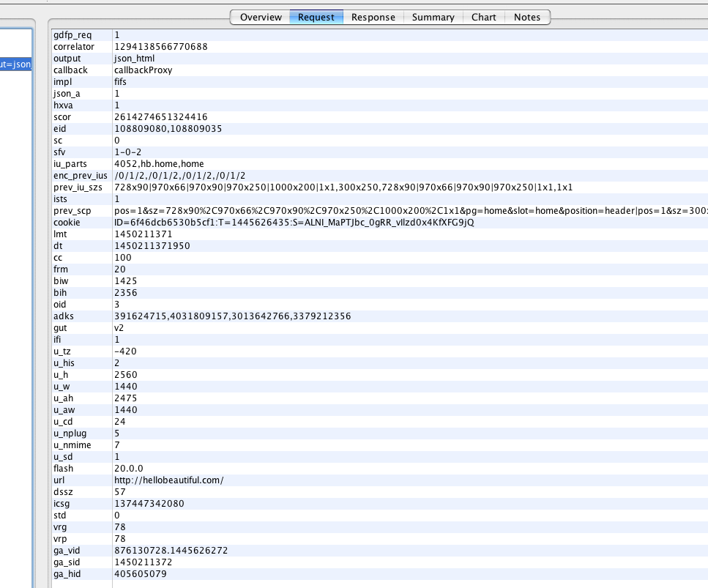
Task: Click the 'u_his' parameter name
Action: pyautogui.click(x=64, y=363)
